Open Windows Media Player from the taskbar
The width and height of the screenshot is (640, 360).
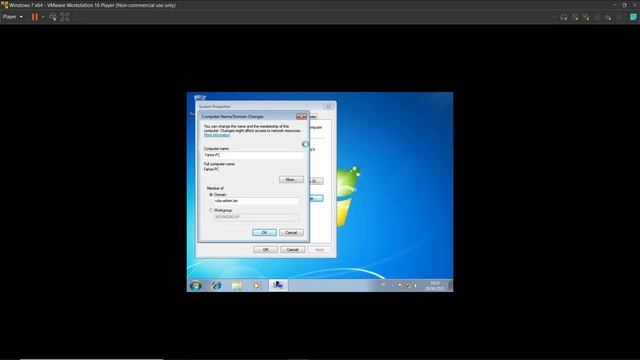point(257,285)
